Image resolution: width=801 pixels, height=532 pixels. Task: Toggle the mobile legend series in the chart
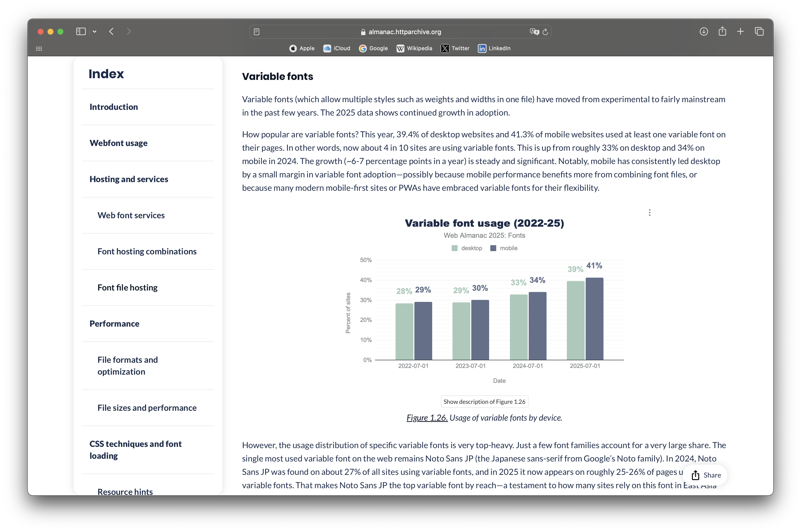pos(504,248)
